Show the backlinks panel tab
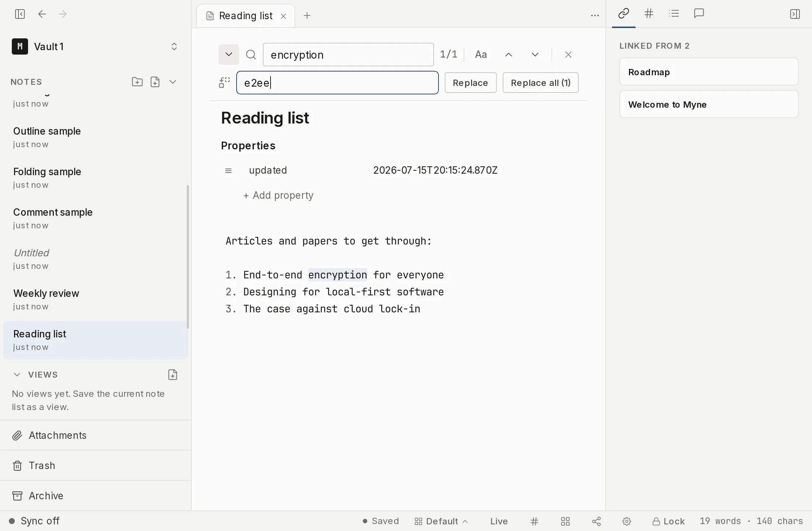This screenshot has width=812, height=531. [624, 14]
